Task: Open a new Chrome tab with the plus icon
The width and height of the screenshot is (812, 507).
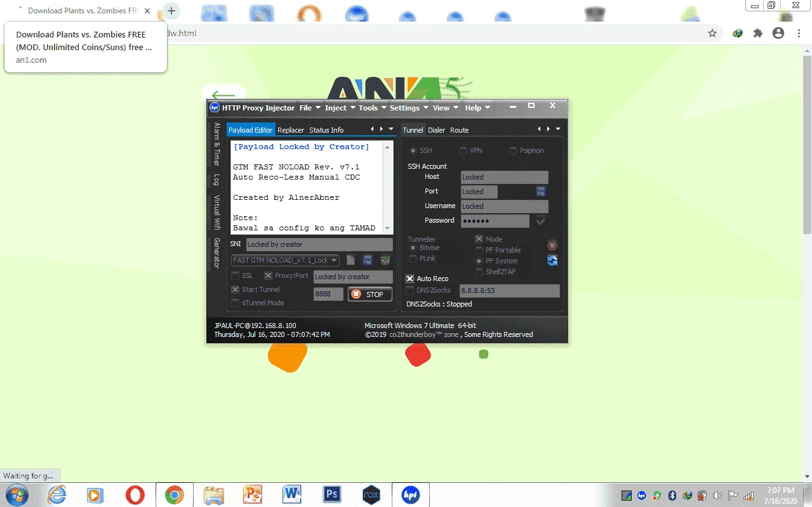Action: tap(171, 11)
